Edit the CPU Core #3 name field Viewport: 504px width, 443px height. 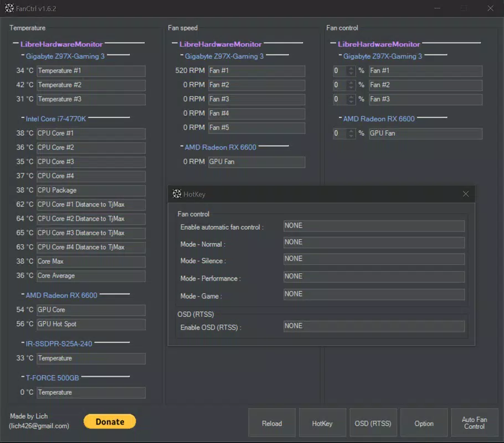pos(91,162)
